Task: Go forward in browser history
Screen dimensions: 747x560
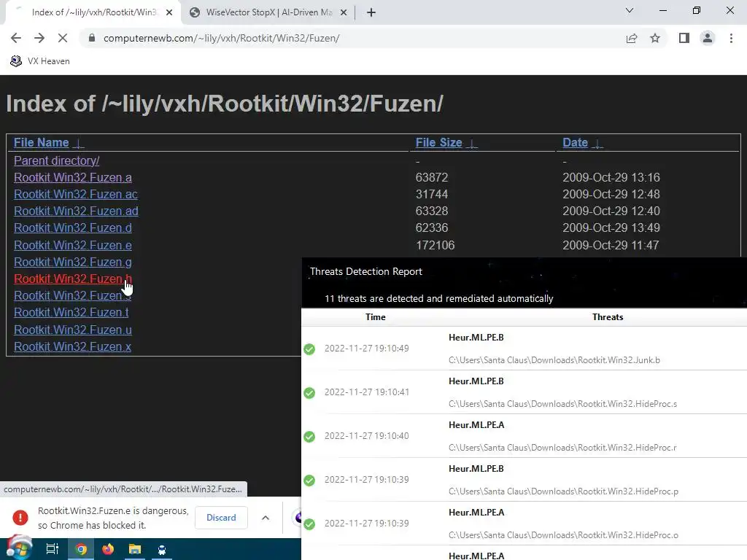Action: (39, 38)
